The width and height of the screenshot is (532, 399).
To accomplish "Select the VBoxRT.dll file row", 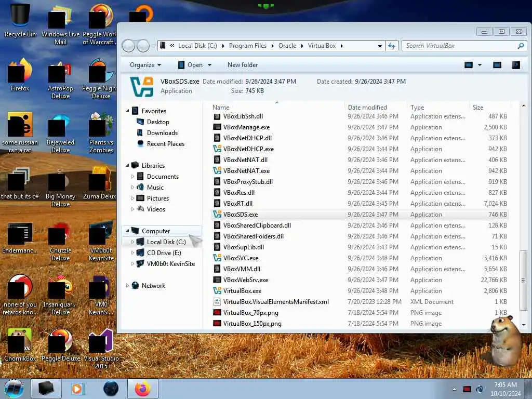I will 360,204.
